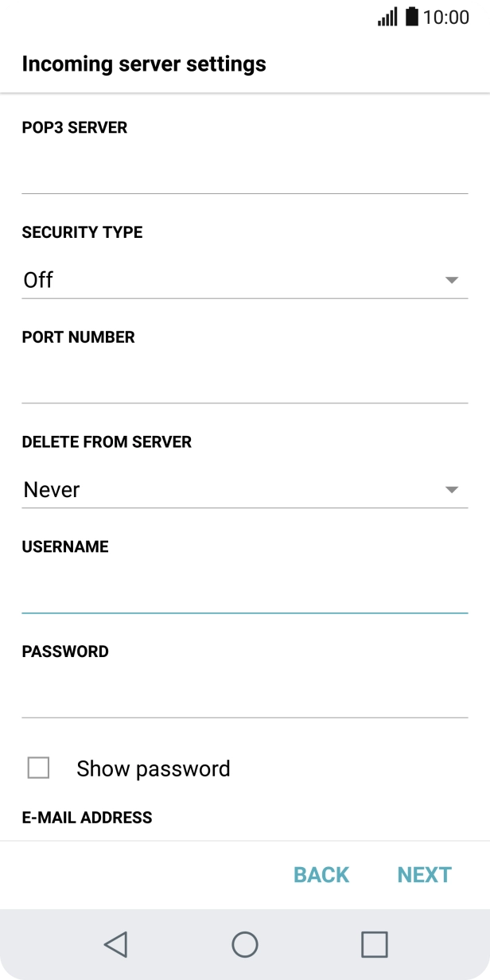The width and height of the screenshot is (490, 980).
Task: Tap the Show password label
Action: point(154,768)
